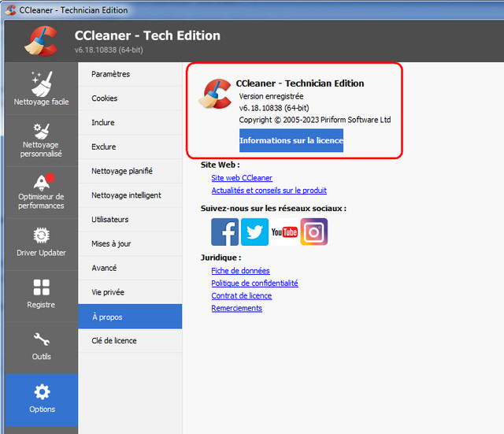Click CCleaner - Technician Edition heading
The image size is (504, 434).
300,83
